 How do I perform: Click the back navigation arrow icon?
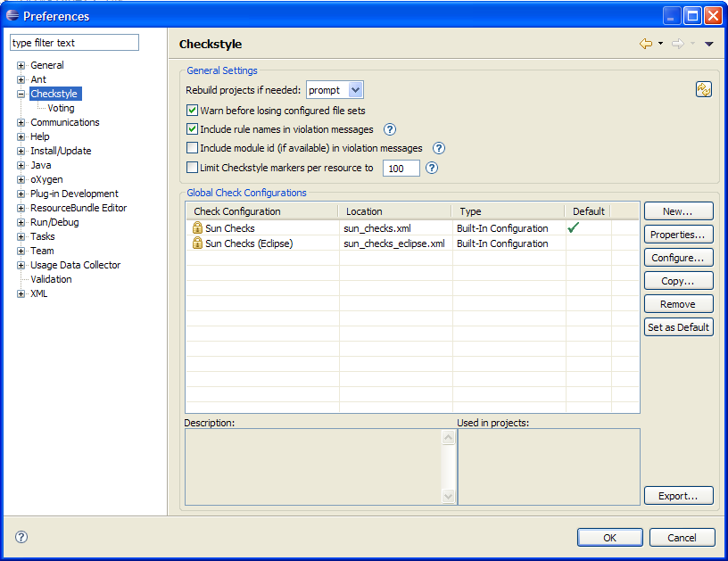point(646,44)
